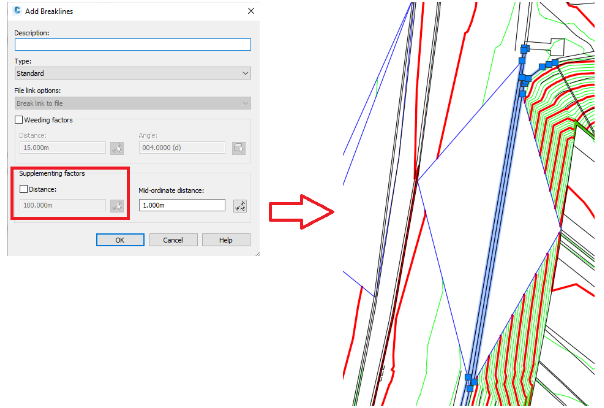Open the File link options dropdown
604x408 pixels.
(x=133, y=103)
